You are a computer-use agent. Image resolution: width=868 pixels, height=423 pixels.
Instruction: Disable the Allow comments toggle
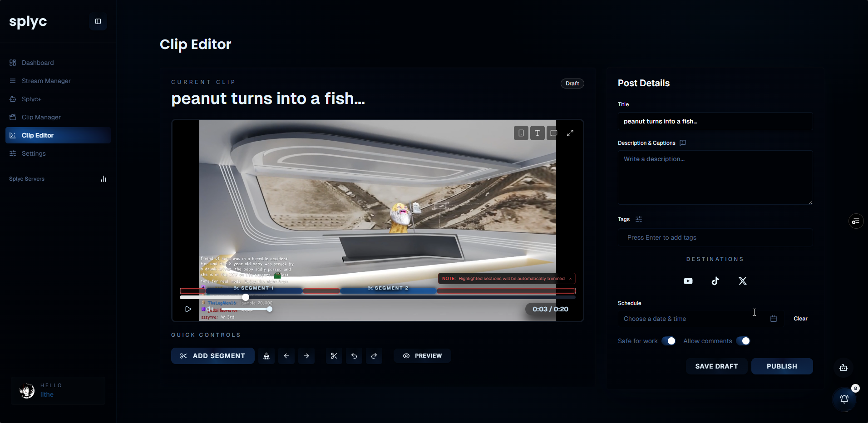point(744,340)
